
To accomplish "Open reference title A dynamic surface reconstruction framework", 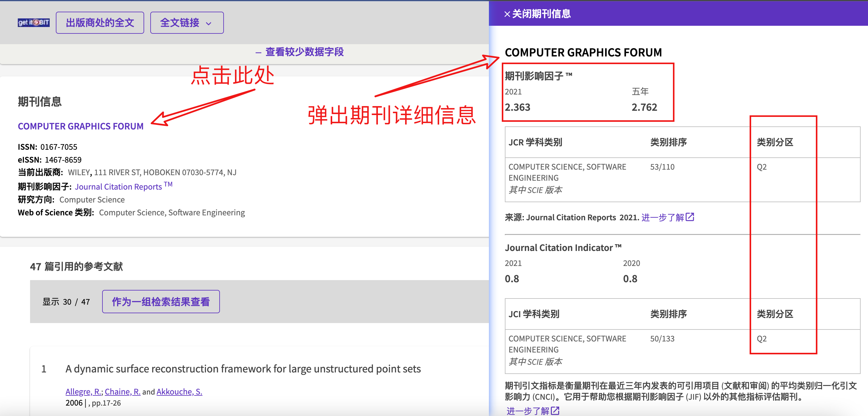I will [x=243, y=368].
